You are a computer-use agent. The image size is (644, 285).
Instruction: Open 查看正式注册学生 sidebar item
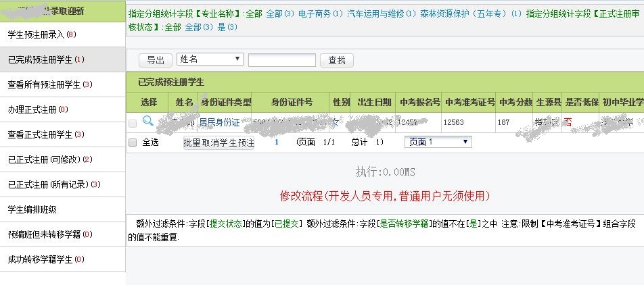click(62, 135)
